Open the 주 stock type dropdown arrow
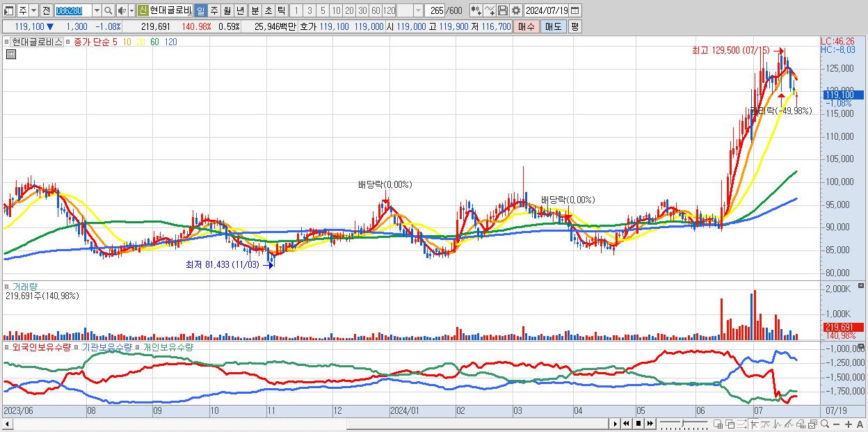The width and height of the screenshot is (868, 432). click(33, 11)
